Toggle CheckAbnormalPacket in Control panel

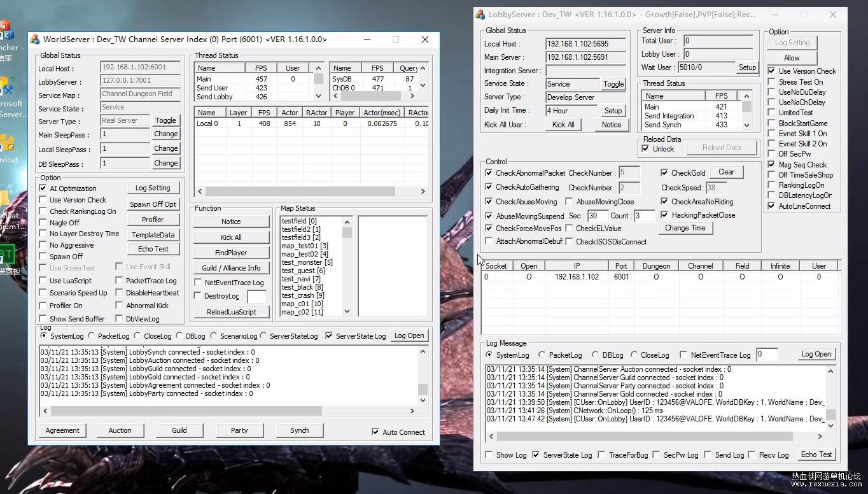pos(489,173)
